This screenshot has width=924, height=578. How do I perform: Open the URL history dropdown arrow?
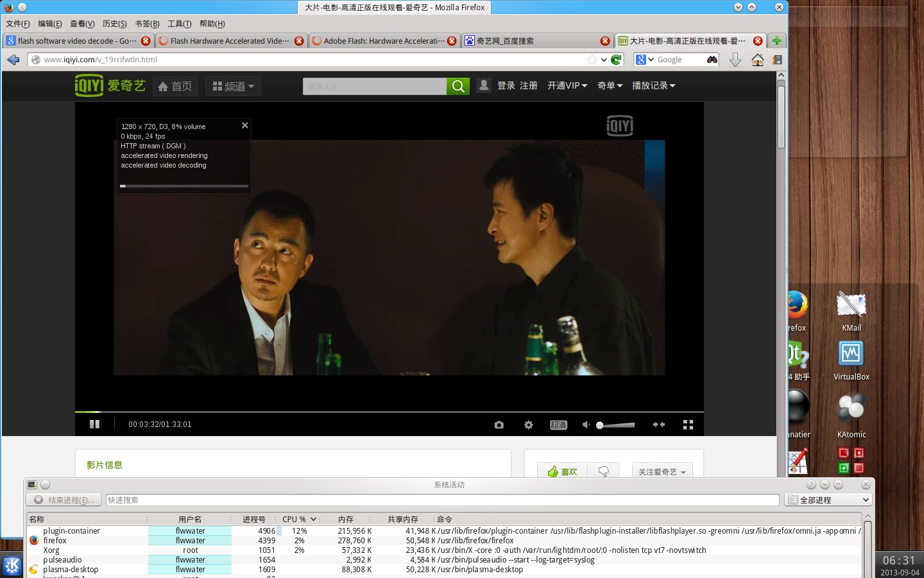point(604,60)
